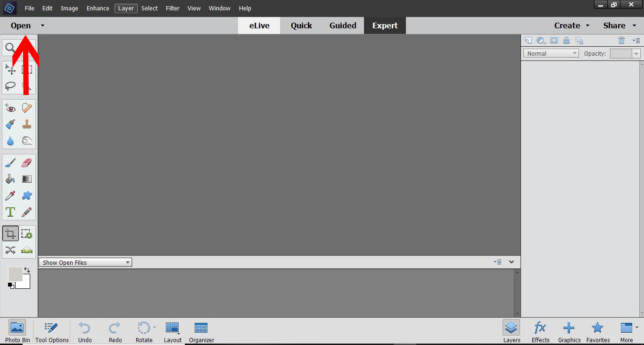
Task: Open the Filter menu
Action: tap(173, 8)
